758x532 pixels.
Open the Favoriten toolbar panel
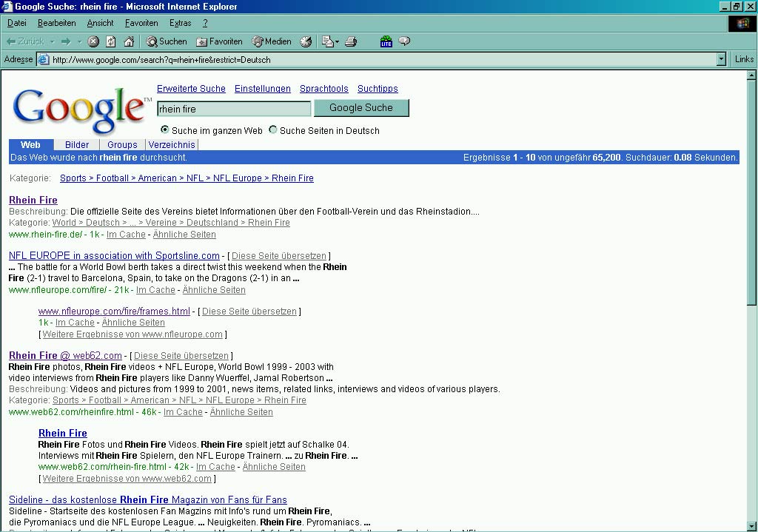point(219,41)
